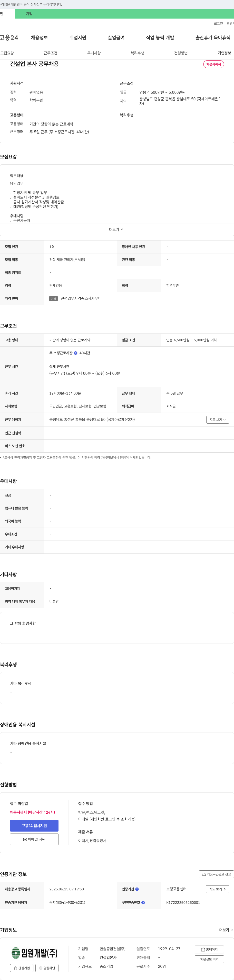Click the help icon beside 구인인증번호
234x980 pixels.
click(143, 902)
